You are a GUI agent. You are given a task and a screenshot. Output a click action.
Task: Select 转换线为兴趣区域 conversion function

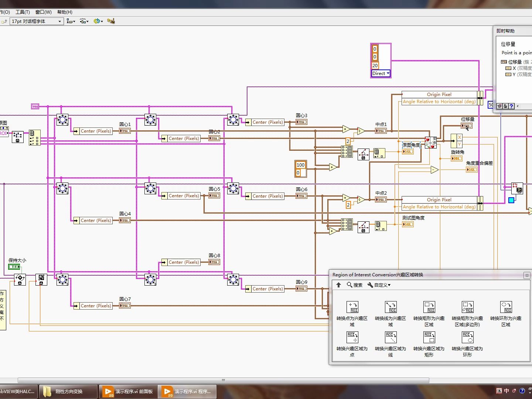point(391,307)
